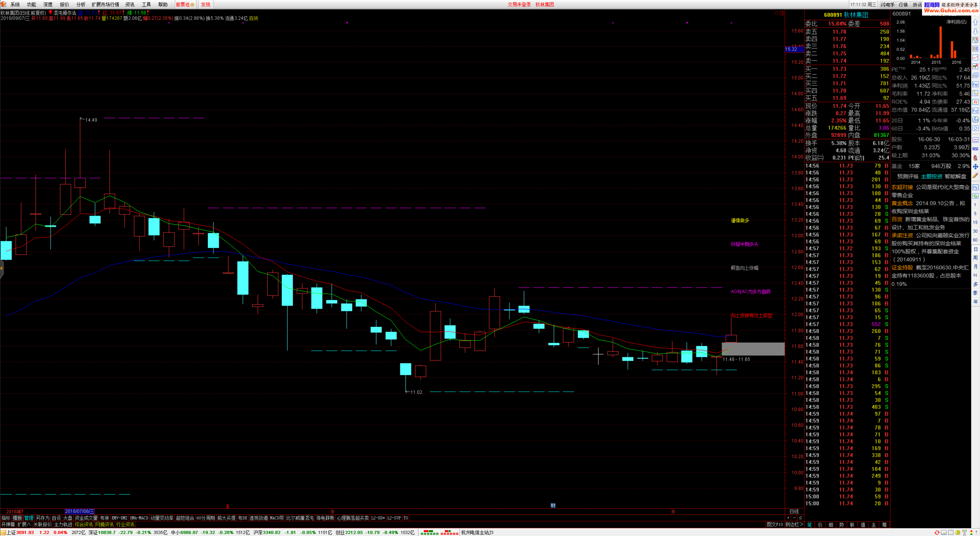
Task: Click the move cross-arrows icon in sidebar
Action: tap(975, 167)
